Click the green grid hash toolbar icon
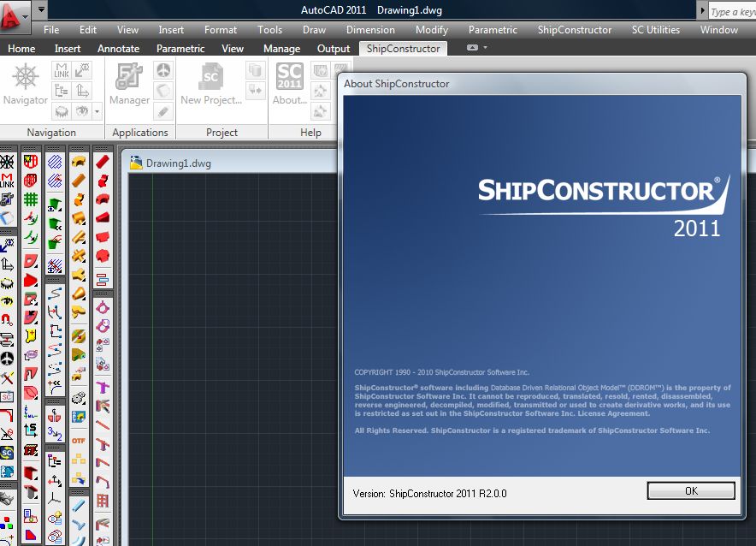The width and height of the screenshot is (756, 546). [x=31, y=199]
